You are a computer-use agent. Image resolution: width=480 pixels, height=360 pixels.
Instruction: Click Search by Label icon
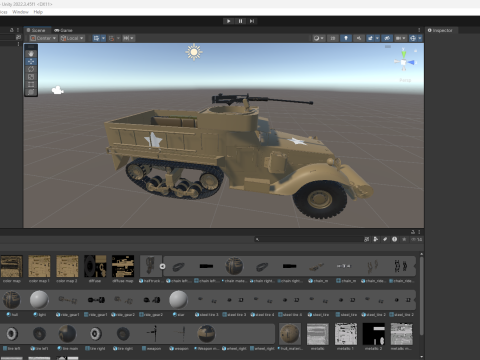click(385, 239)
